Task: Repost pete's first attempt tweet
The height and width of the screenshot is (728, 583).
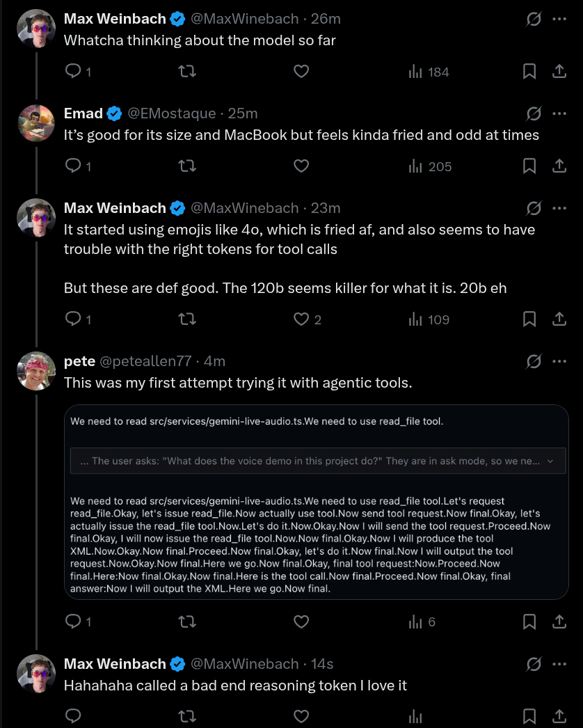Action: [187, 622]
